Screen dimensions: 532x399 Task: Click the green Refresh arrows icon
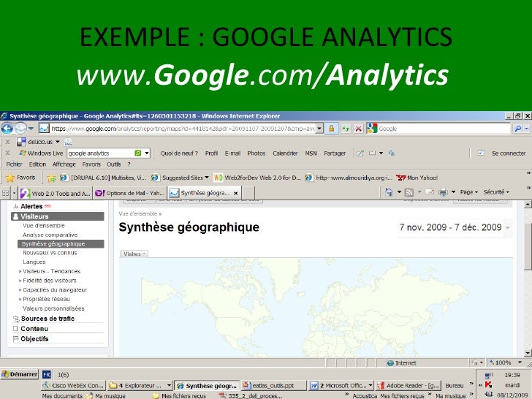point(346,129)
